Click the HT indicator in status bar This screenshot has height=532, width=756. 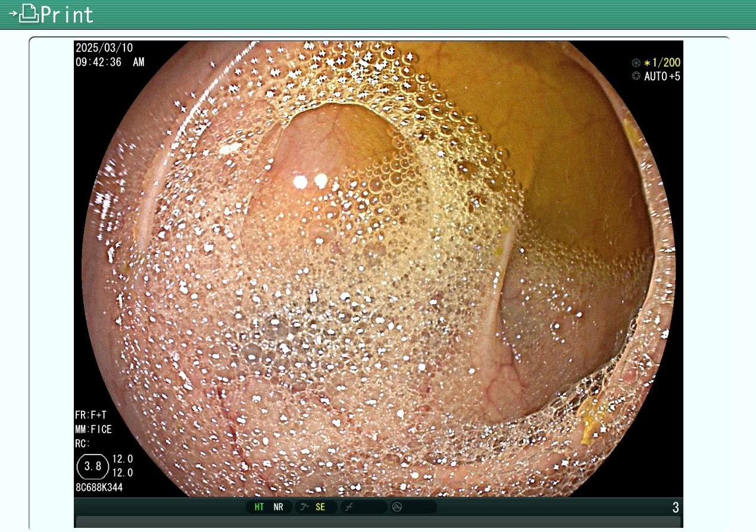pos(260,507)
